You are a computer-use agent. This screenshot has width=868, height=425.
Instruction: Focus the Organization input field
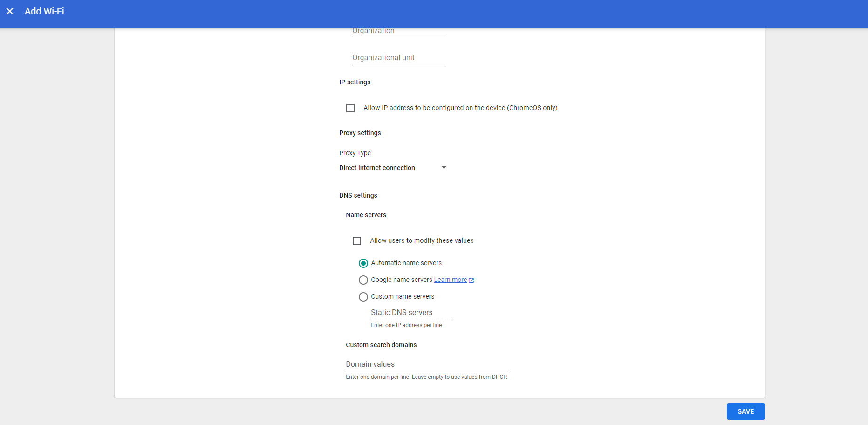(x=398, y=31)
